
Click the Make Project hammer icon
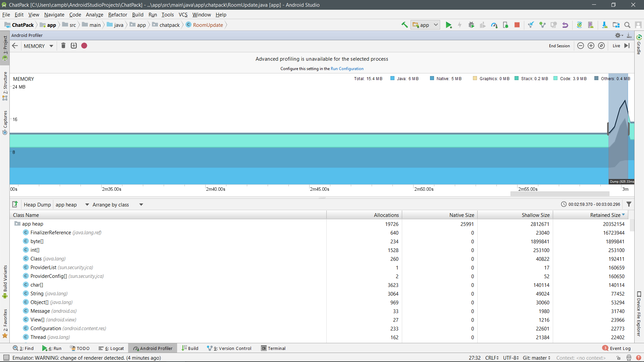tap(405, 25)
